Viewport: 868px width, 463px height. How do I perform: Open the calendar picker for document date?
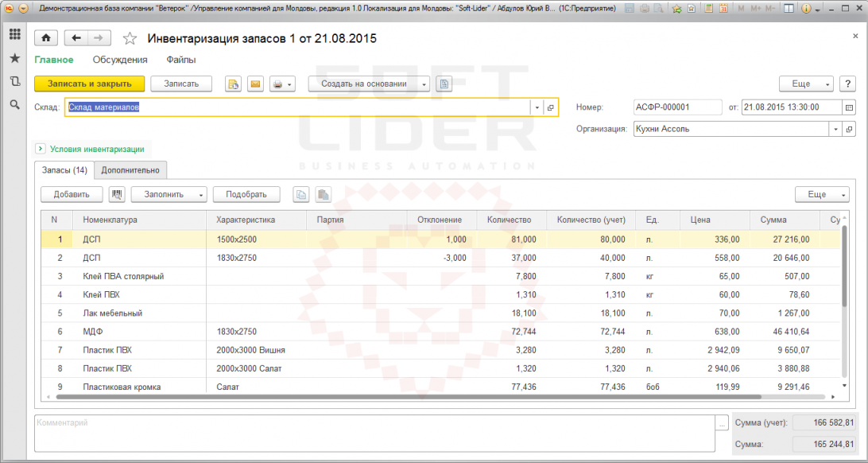[x=849, y=107]
